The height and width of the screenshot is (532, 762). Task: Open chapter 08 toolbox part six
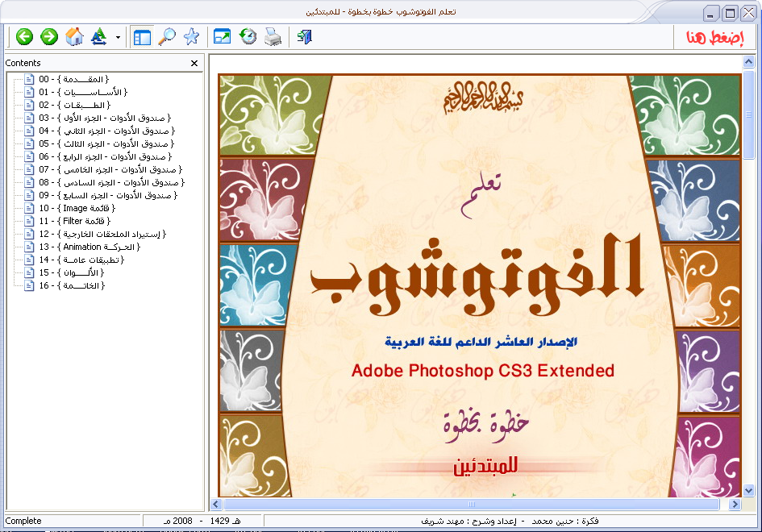click(x=111, y=182)
